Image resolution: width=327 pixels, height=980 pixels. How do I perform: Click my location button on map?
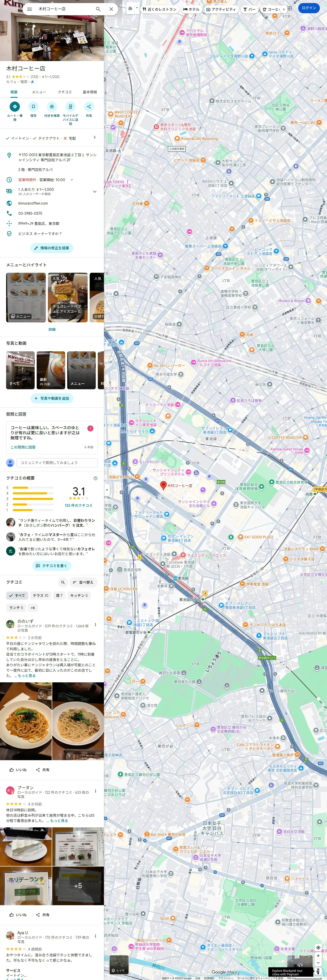[x=318, y=948]
